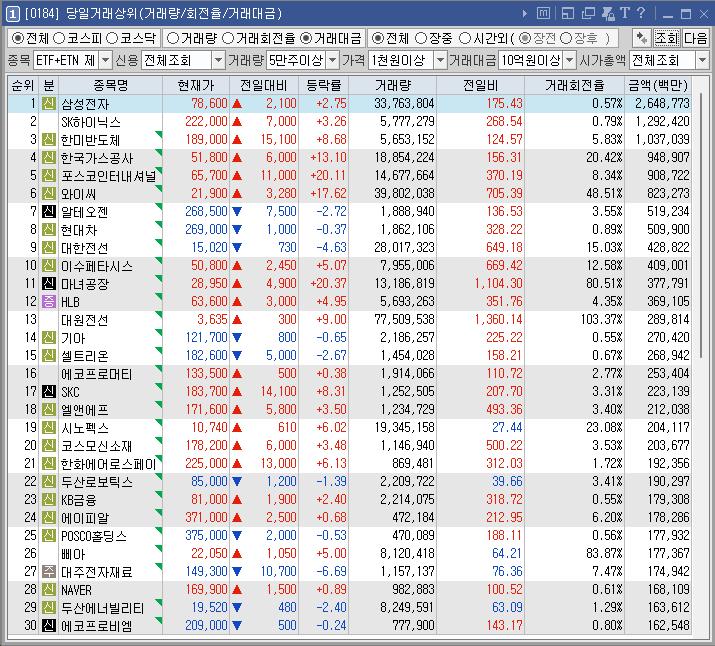
Task: Click the black 신 badge on SKC row
Action: click(x=48, y=391)
